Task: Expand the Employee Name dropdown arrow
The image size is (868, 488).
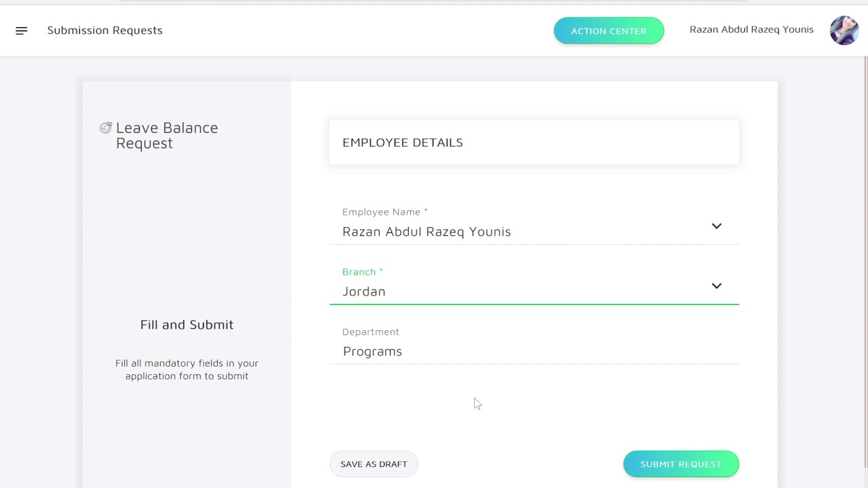Action: 716,226
